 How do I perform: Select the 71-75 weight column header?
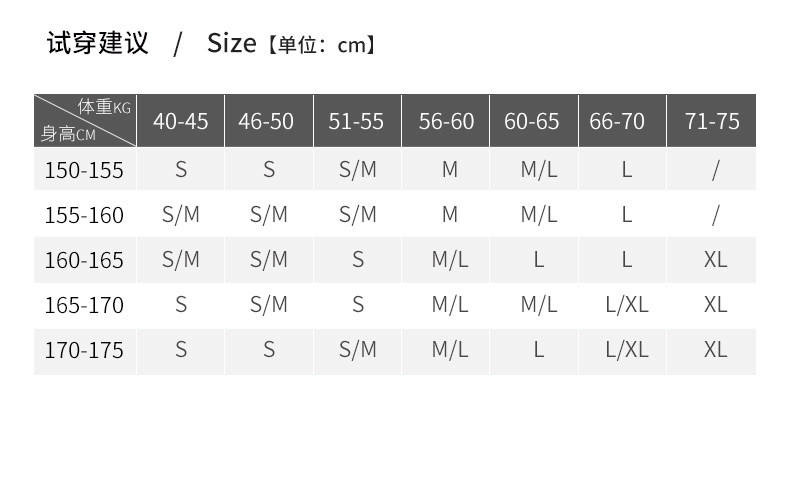712,121
